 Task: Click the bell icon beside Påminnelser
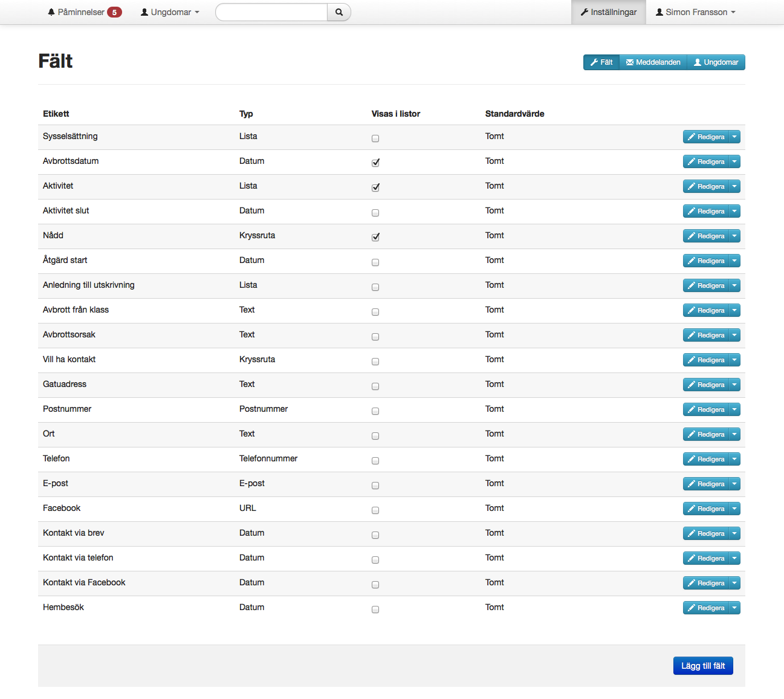pyautogui.click(x=51, y=12)
